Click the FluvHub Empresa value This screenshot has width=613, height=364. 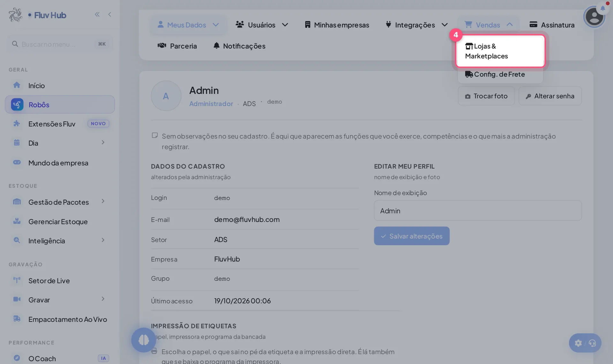(x=227, y=259)
